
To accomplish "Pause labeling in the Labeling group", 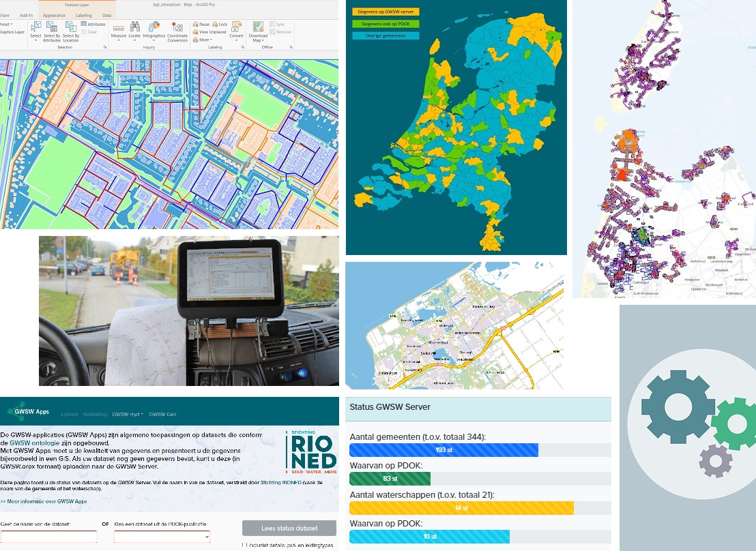I will (x=201, y=24).
